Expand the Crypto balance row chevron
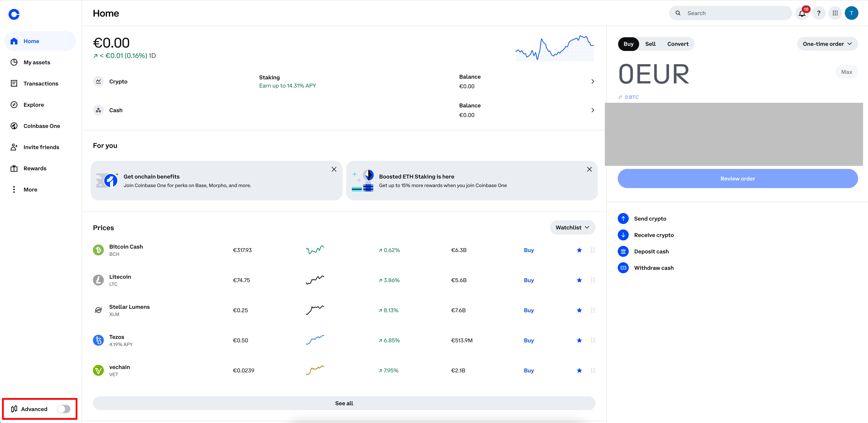Image resolution: width=868 pixels, height=423 pixels. click(593, 81)
